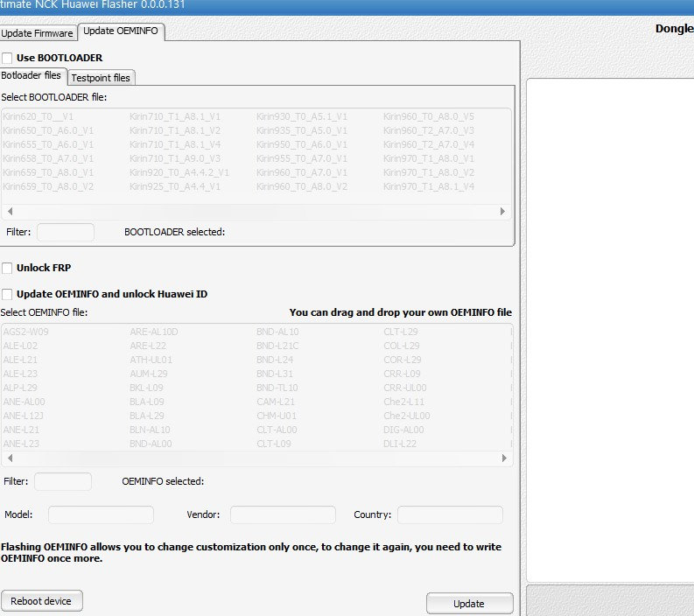Screen dimensions: 694x616
Task: Select bootloader file Kirin655_T0_A6.0_V1
Action: tap(48, 144)
